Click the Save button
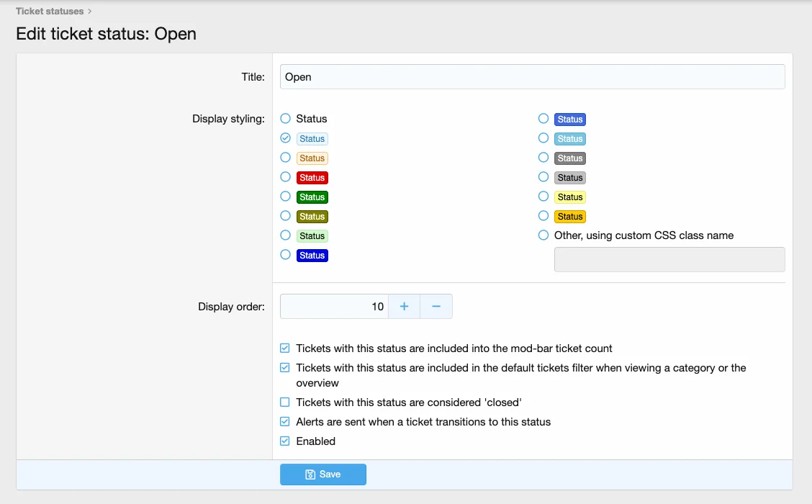 322,474
